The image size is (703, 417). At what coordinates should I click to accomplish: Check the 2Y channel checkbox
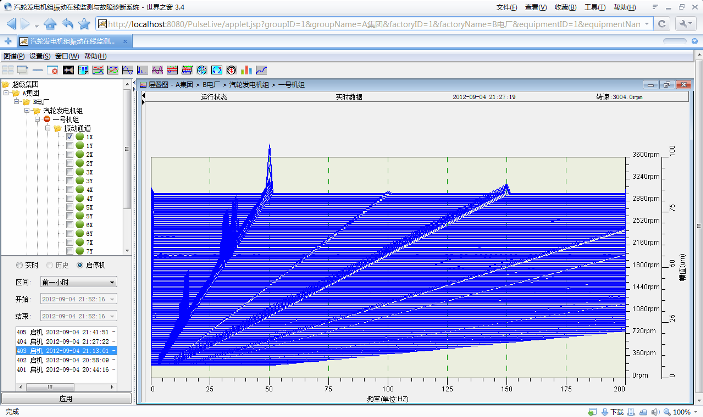coord(69,163)
